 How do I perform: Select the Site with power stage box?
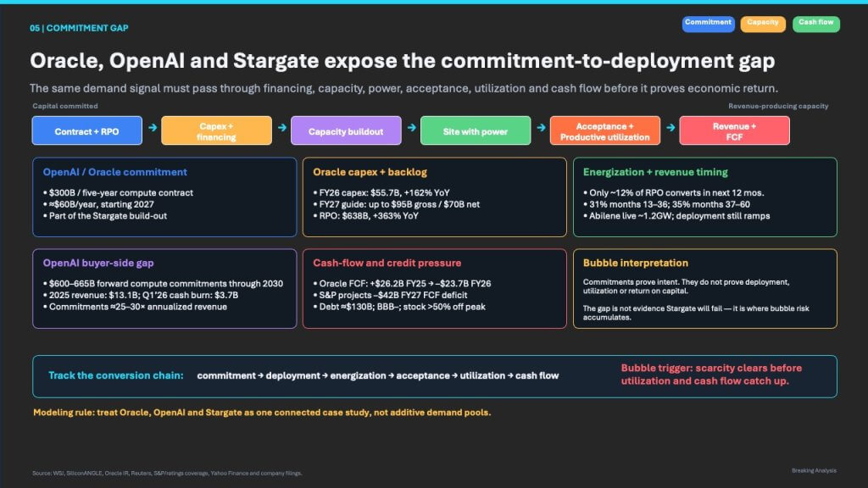point(476,131)
